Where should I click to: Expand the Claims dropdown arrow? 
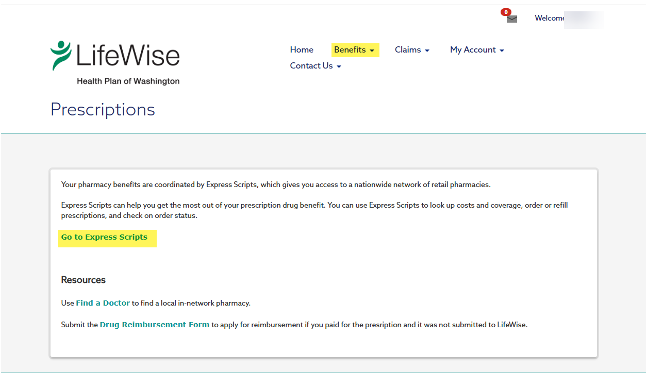427,51
